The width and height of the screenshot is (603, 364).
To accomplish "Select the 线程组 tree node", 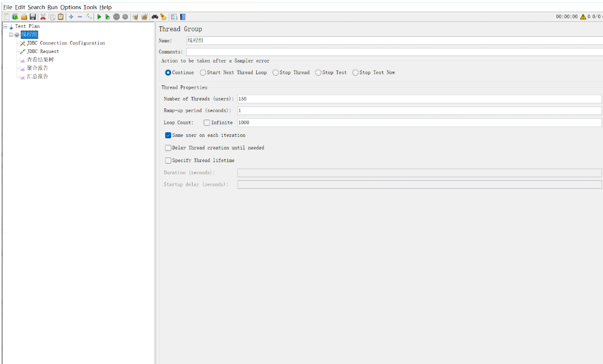I will 29,34.
